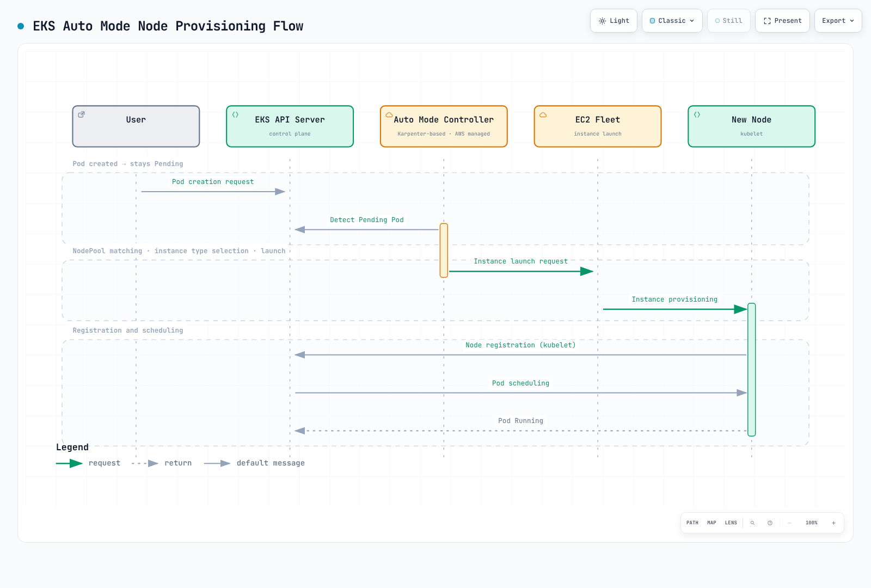Click the search magnifier icon
871x588 pixels.
click(752, 523)
